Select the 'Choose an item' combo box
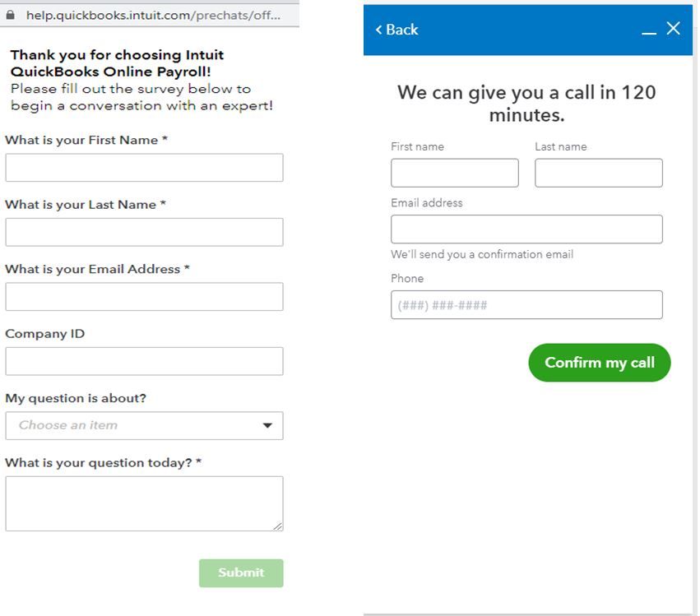Image resolution: width=700 pixels, height=616 pixels. click(x=144, y=425)
